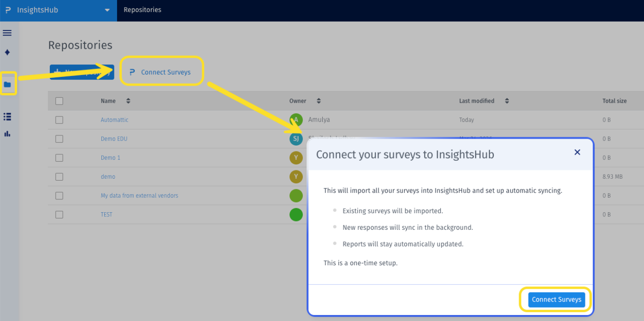
Task: Click the text Existing surveys will be imported
Action: (x=393, y=211)
